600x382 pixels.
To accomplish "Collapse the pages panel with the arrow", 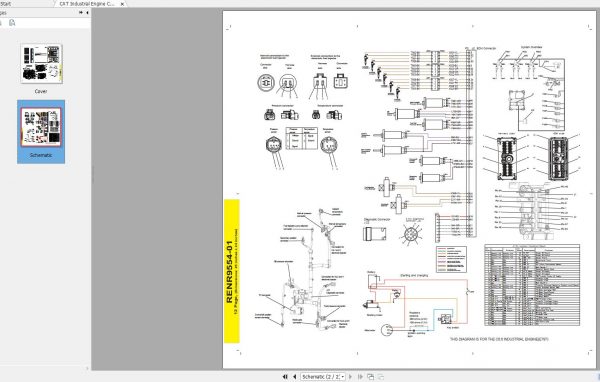I will [87, 13].
